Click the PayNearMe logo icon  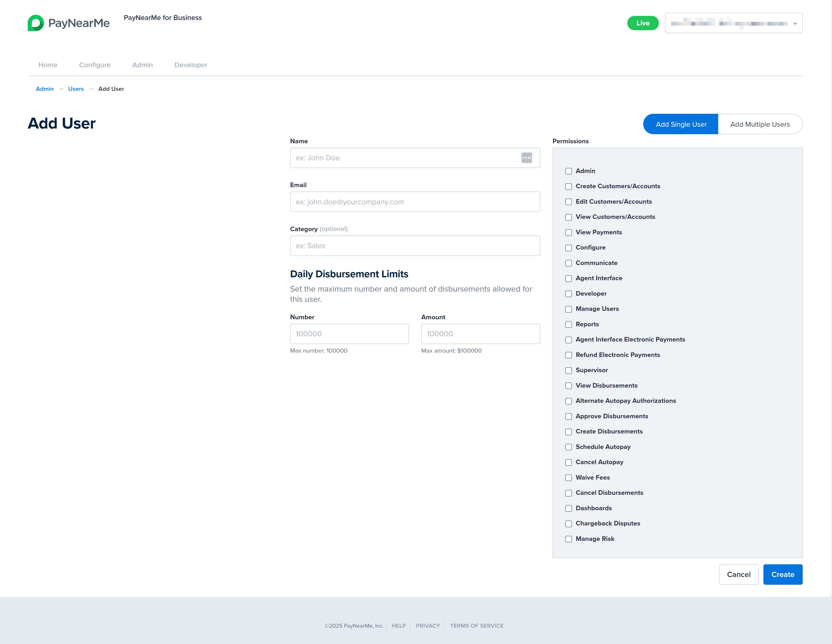(36, 23)
